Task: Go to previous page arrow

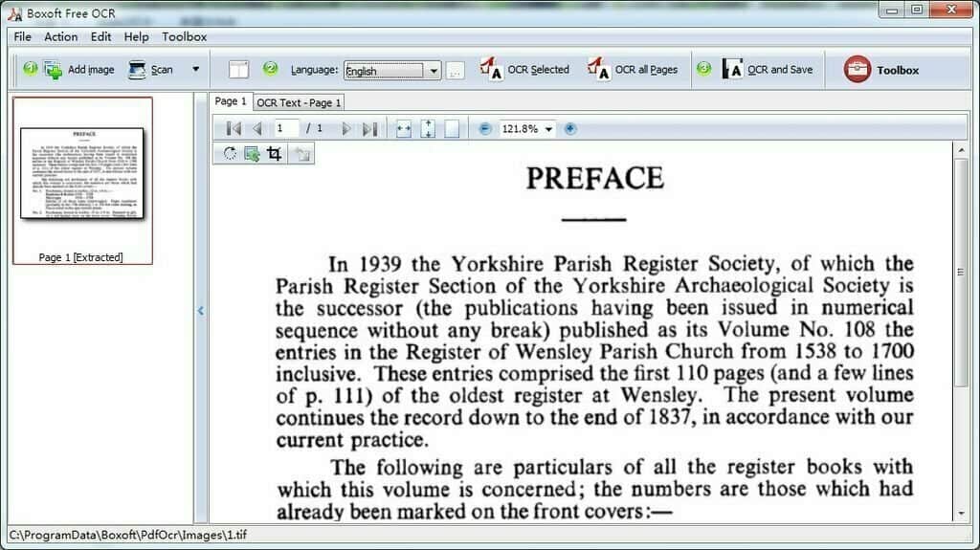Action: [256, 129]
